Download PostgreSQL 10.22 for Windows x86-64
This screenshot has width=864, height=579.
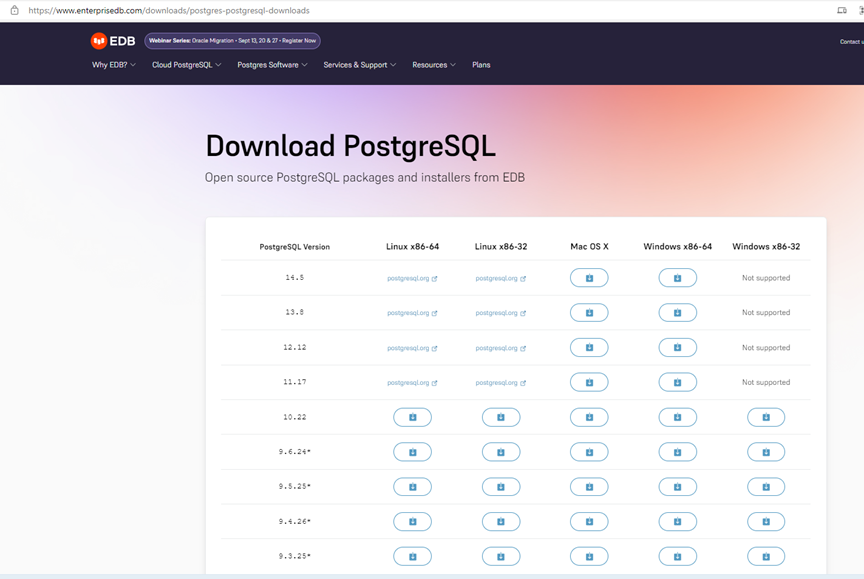point(677,417)
